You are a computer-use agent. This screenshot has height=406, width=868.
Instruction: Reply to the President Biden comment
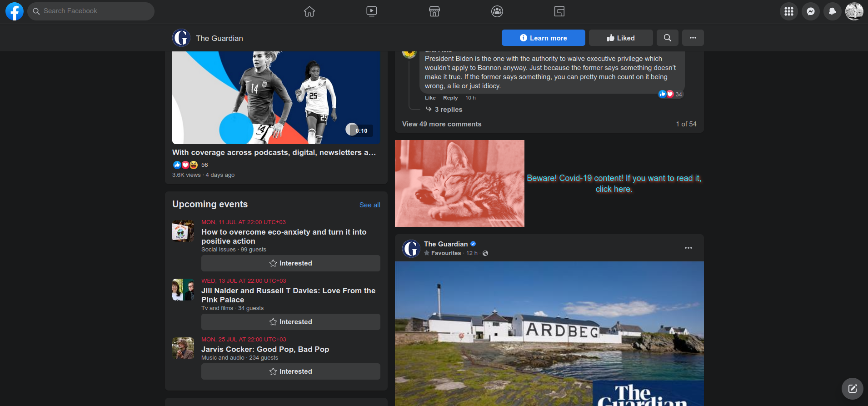tap(450, 98)
